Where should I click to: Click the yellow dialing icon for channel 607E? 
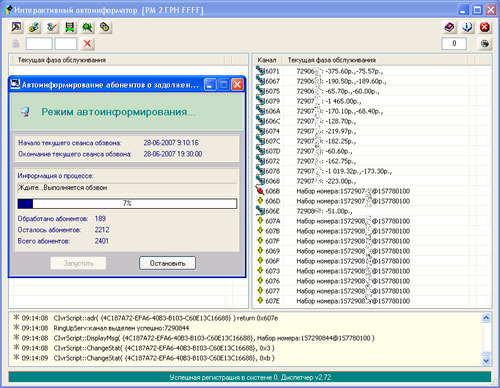coord(260,301)
